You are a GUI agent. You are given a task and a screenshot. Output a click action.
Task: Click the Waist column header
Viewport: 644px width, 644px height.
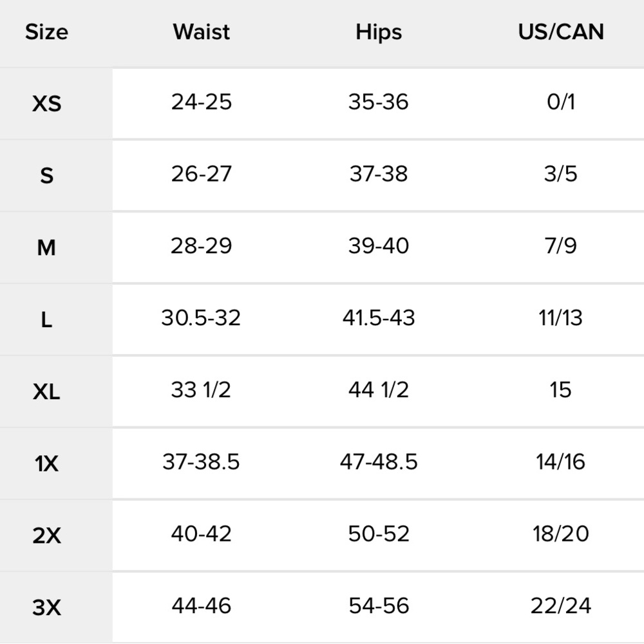pos(202,32)
